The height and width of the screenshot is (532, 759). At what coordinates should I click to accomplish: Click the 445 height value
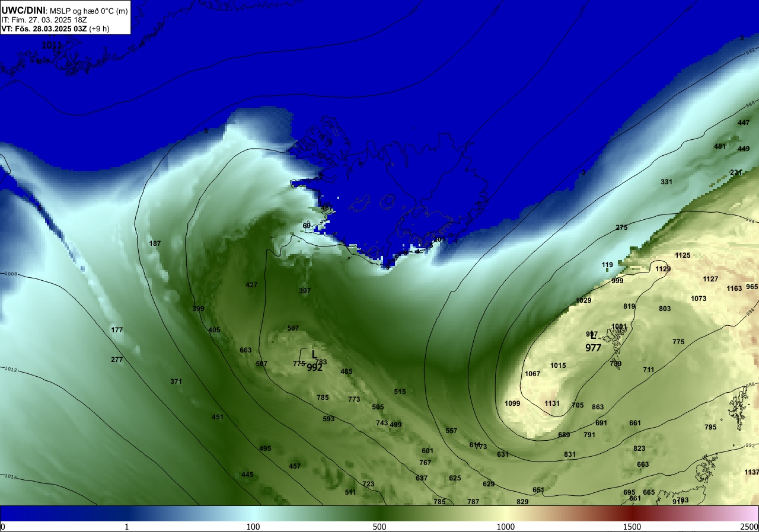click(x=247, y=475)
